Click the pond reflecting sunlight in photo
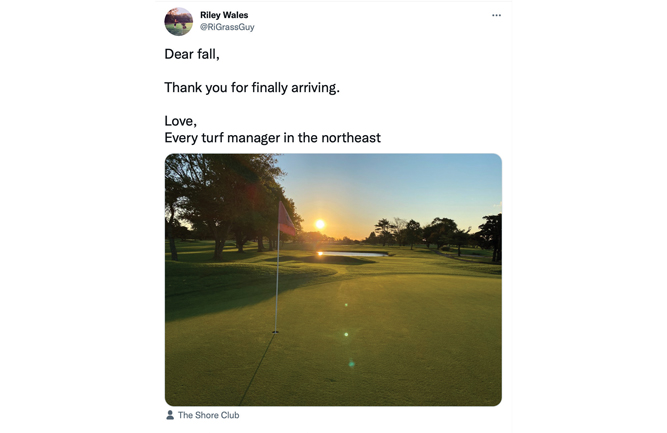 pyautogui.click(x=350, y=255)
